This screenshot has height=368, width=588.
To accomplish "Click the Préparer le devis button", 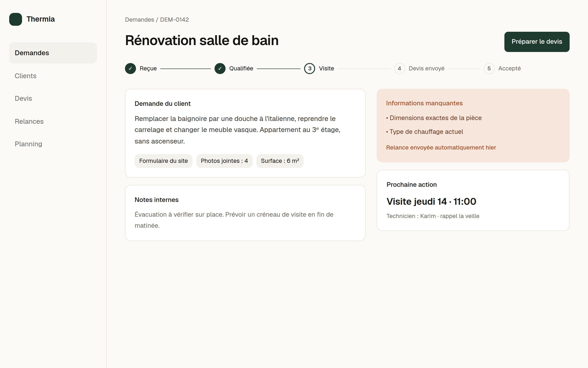I will (537, 42).
